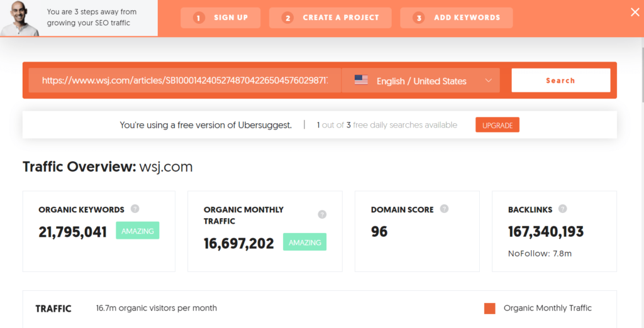The height and width of the screenshot is (328, 644).
Task: Click the help icon beside Organic Monthly Traffic
Action: [x=322, y=215]
